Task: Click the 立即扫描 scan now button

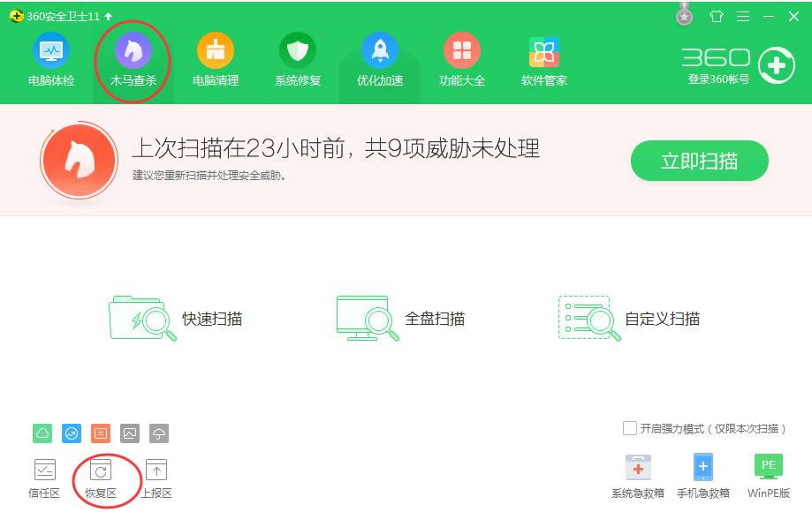Action: point(699,161)
